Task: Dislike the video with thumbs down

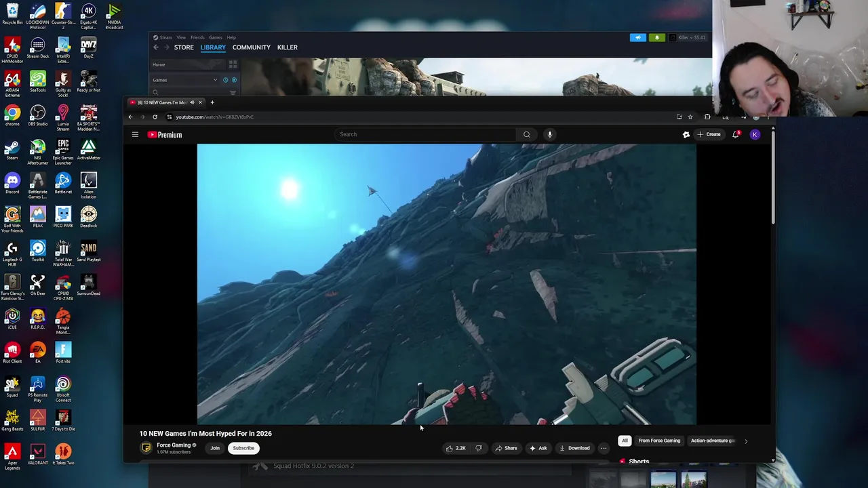Action: (479, 448)
